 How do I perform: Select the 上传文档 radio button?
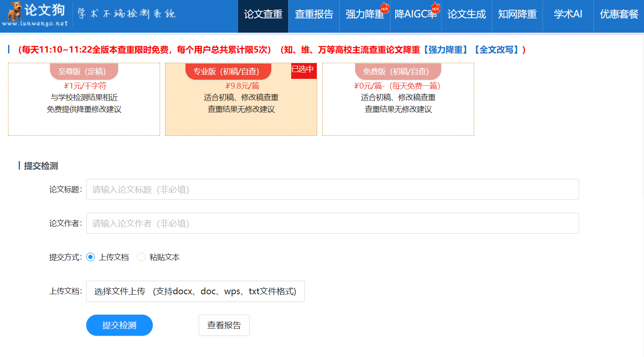point(90,257)
